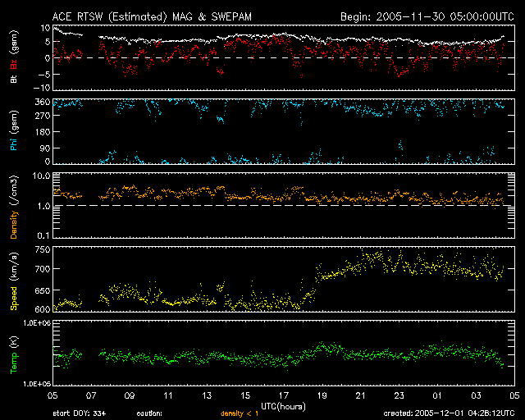Select hour 19 on the time axis
Viewport: 525px width, 420px height.
[322, 395]
